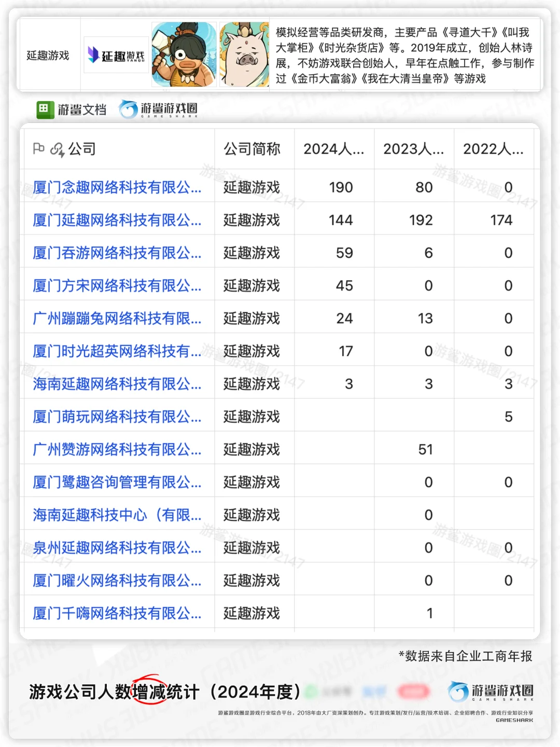Screen dimensions: 560x747
Task: Click the 51 value for 广州赞游
Action: point(425,449)
